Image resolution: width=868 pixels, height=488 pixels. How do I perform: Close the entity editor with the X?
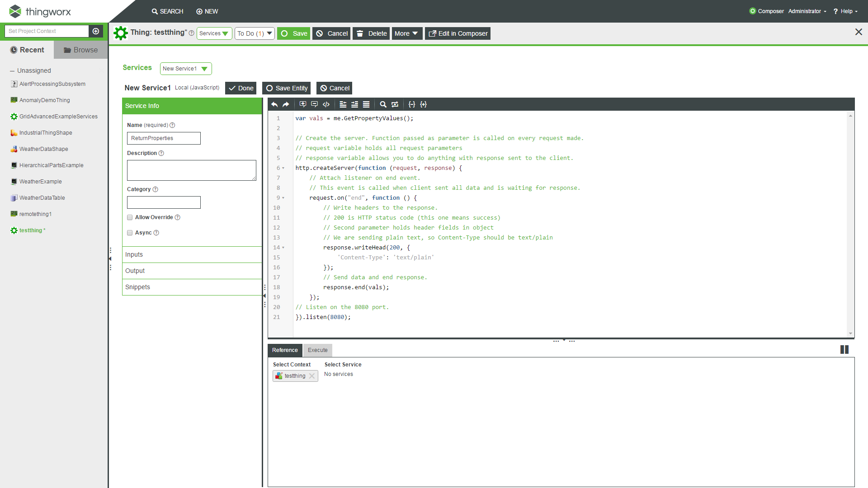pyautogui.click(x=859, y=32)
